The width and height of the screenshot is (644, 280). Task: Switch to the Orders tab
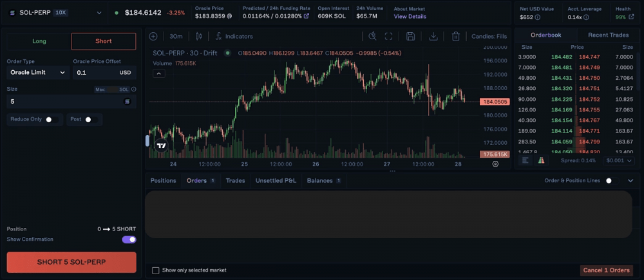tap(201, 181)
